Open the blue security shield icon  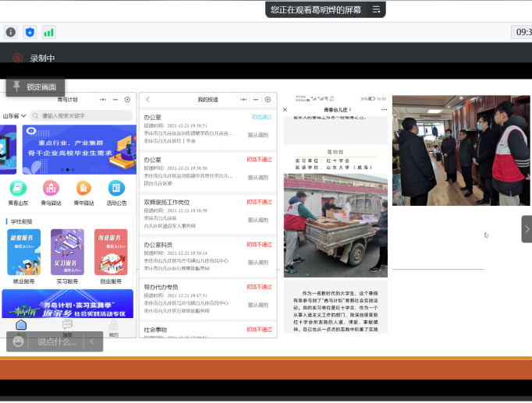click(30, 32)
